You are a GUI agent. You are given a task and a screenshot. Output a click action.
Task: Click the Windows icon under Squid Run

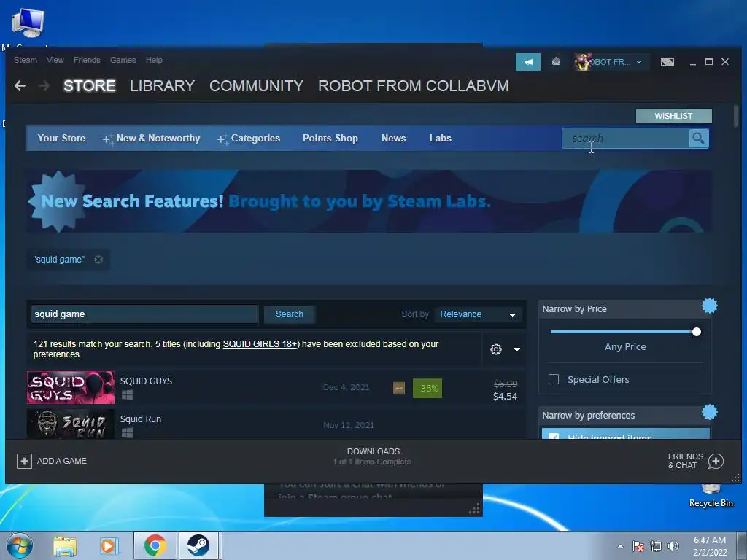127,432
